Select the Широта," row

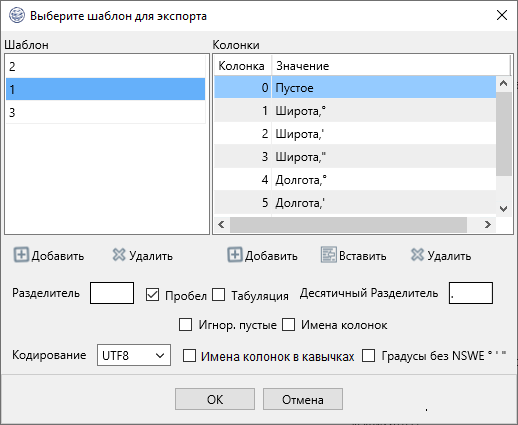[355, 156]
